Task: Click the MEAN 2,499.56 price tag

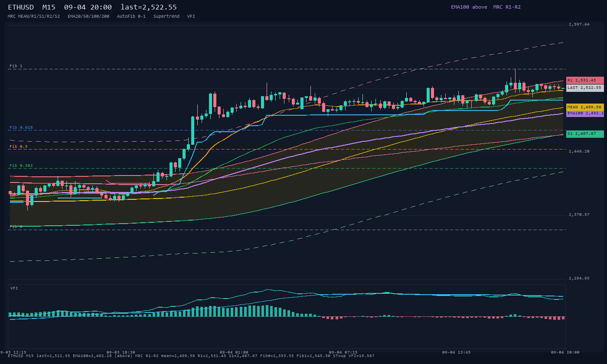Action: point(585,107)
